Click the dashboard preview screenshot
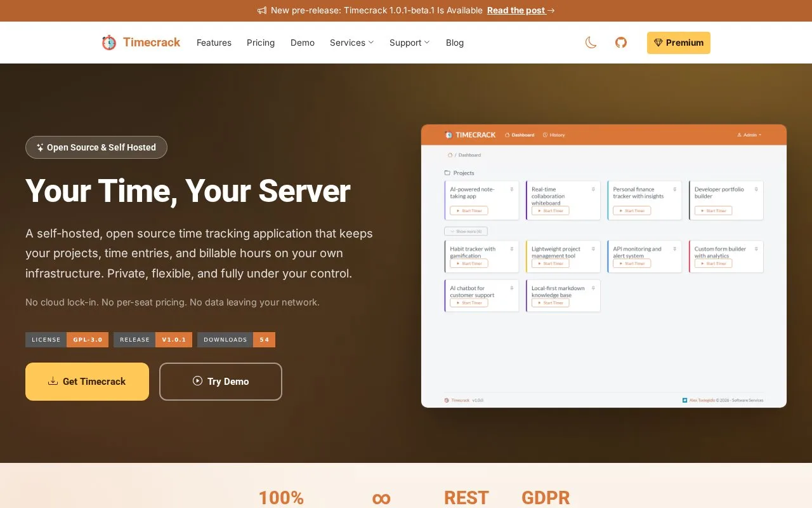Image resolution: width=812 pixels, height=508 pixels. coord(604,266)
